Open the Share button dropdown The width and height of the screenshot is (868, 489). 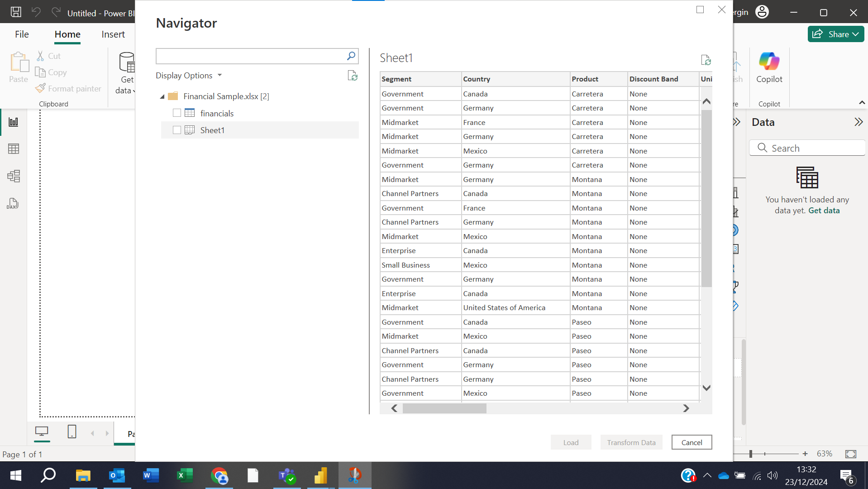pyautogui.click(x=855, y=34)
